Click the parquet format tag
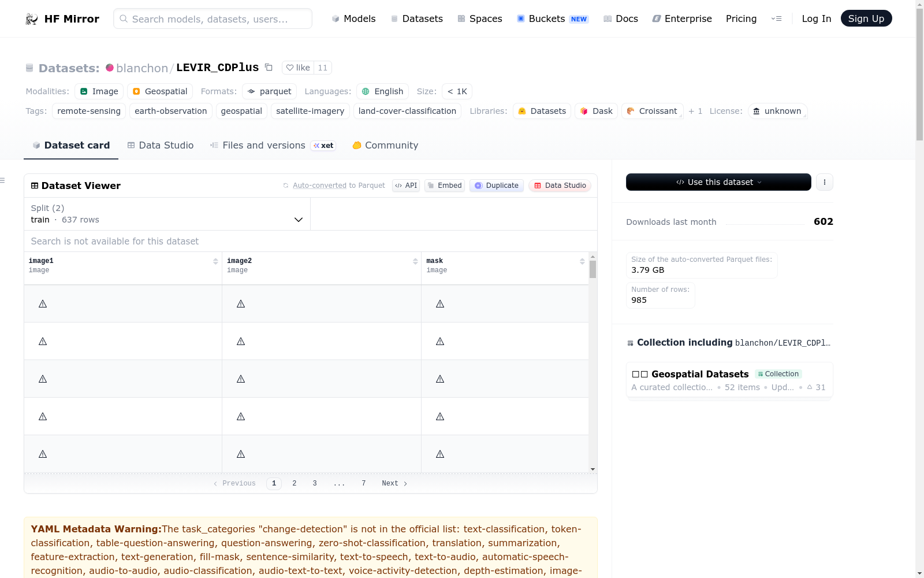 click(x=269, y=91)
